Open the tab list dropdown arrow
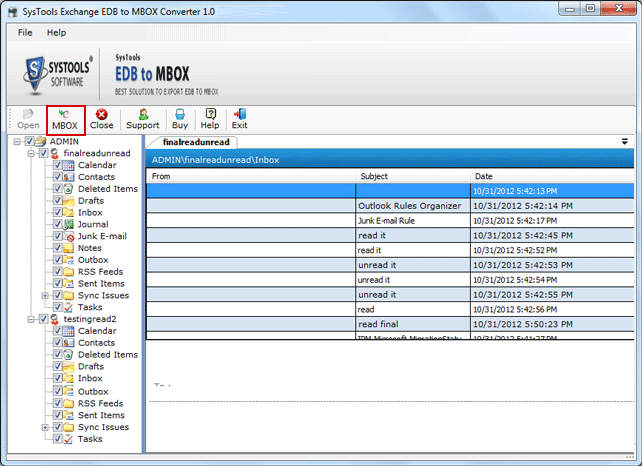Viewport: 642px width, 466px height. pos(625,142)
